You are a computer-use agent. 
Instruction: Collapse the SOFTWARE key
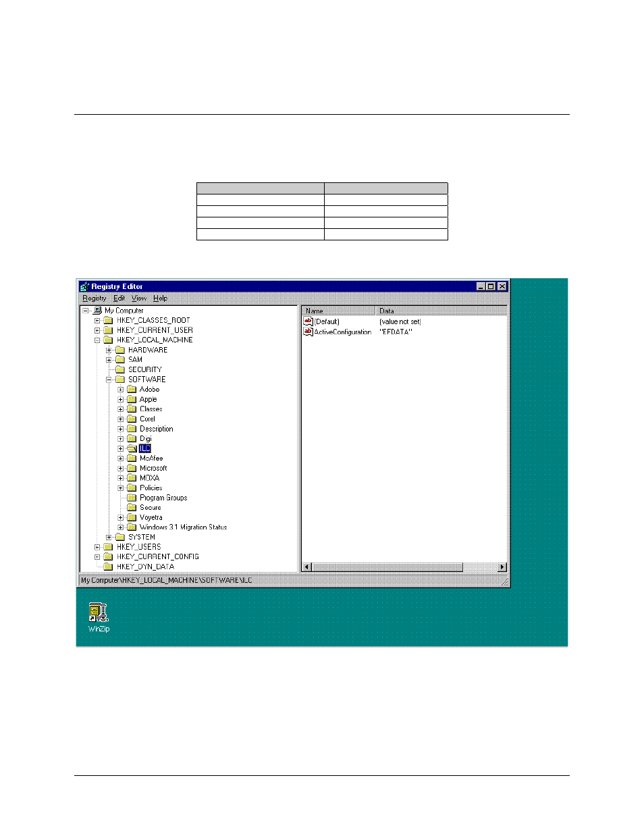[109, 380]
